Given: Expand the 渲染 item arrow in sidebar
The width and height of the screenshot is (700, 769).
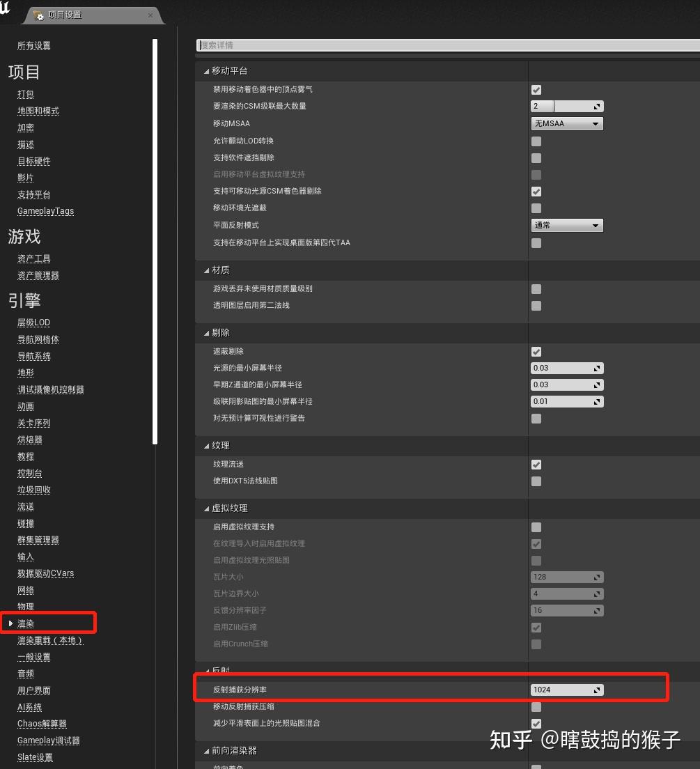Looking at the screenshot, I should (9, 623).
